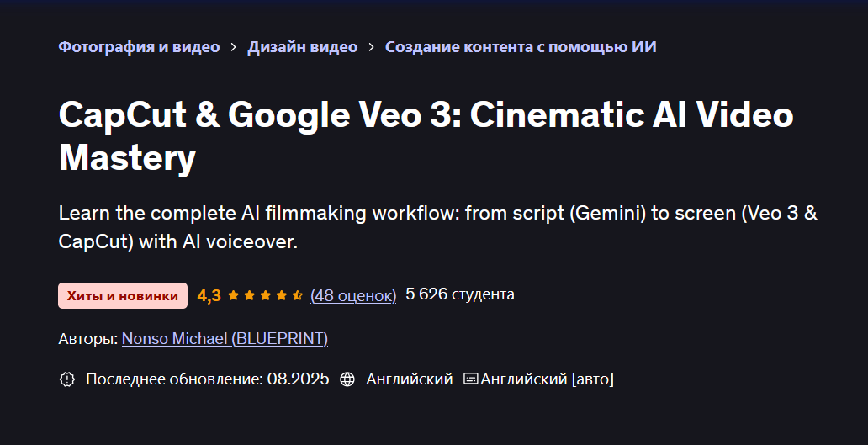Click the Последнее обновление: 08.2025 text
868x445 pixels.
(208, 379)
